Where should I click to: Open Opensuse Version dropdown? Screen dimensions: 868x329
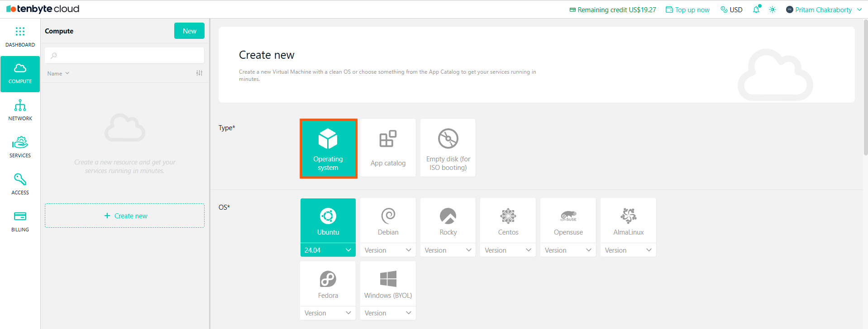[x=568, y=250]
